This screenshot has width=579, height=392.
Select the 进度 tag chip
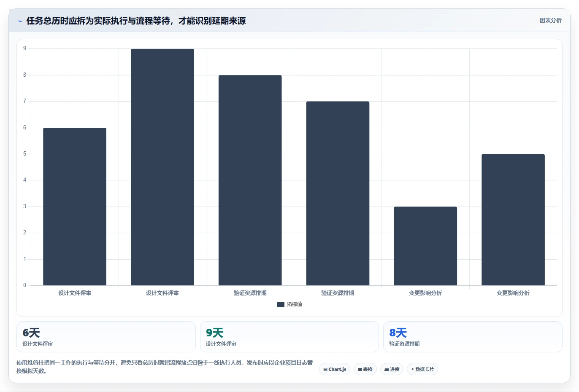(x=392, y=369)
